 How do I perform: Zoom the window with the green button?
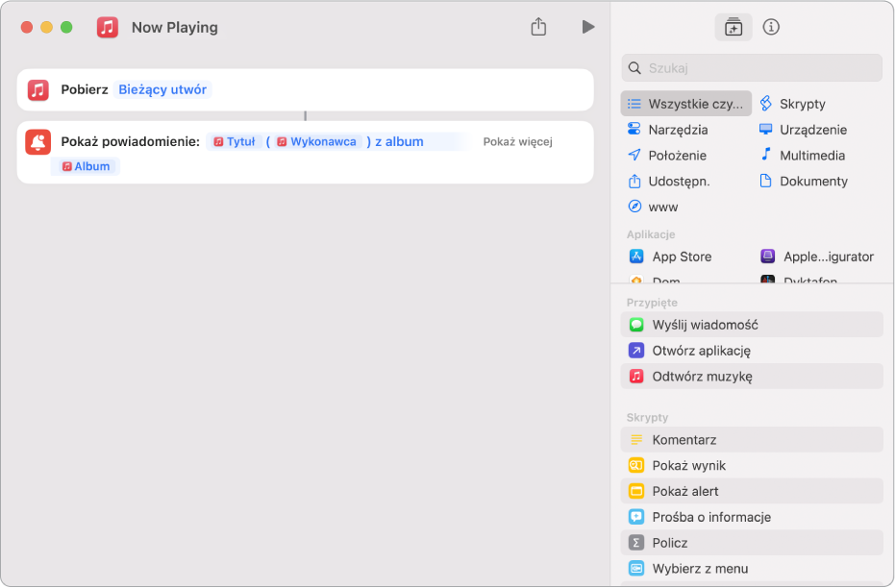pos(66,27)
